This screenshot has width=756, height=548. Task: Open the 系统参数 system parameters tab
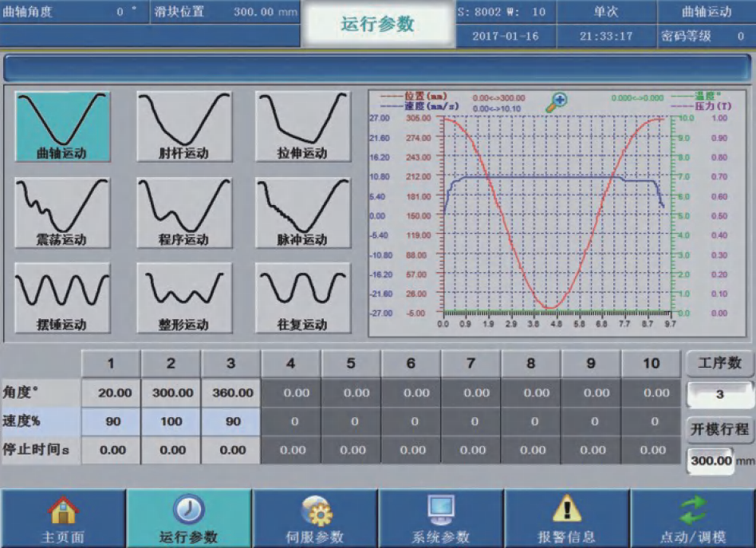440,518
